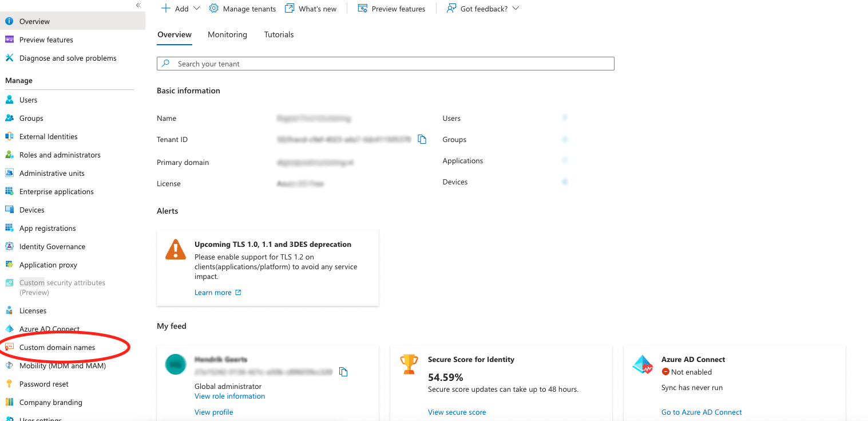Expand the Add dropdown chevron

click(197, 9)
